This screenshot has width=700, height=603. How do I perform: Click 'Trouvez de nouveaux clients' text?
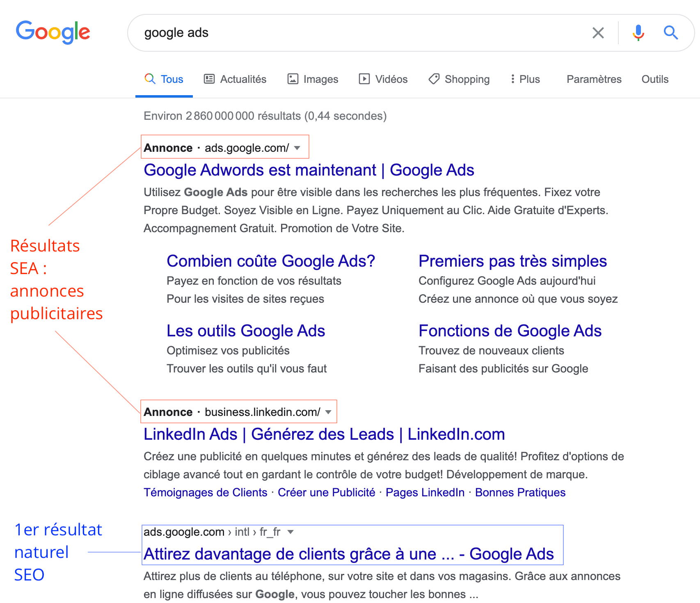click(491, 351)
